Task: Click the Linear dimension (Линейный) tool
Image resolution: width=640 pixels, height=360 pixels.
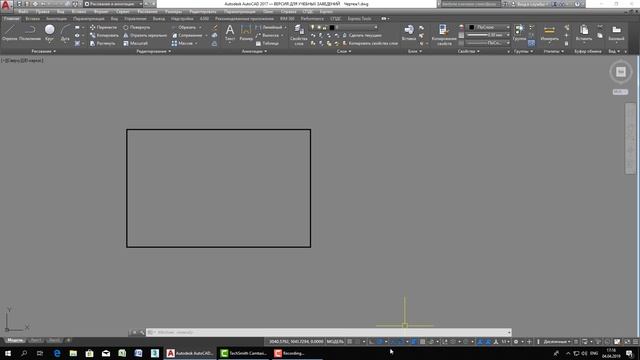Action: pos(269,27)
